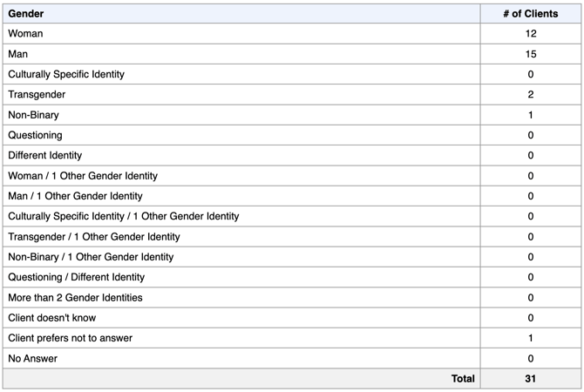The width and height of the screenshot is (584, 392).
Task: Click the count 15 for Man
Action: (x=531, y=54)
